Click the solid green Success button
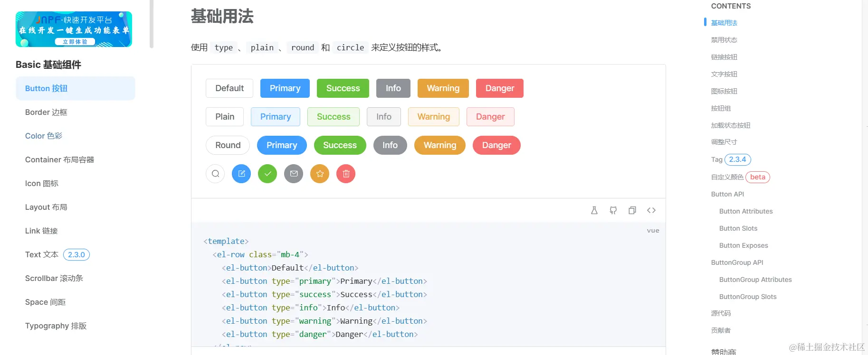The image size is (868, 355). click(343, 88)
